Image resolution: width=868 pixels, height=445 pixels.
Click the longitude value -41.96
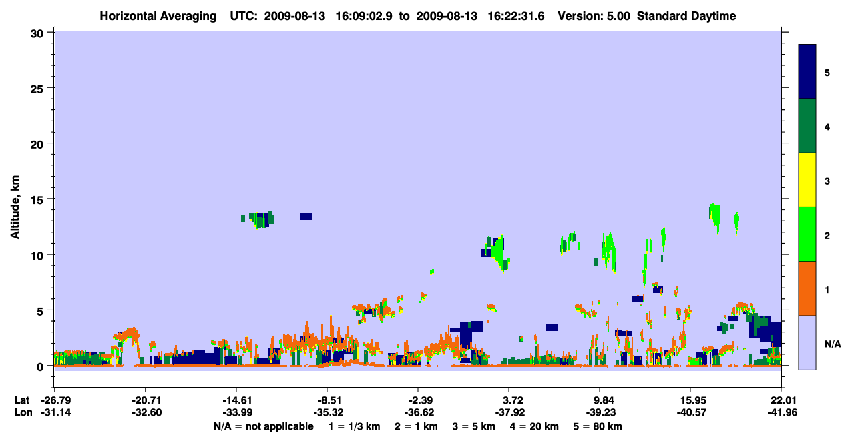781,412
